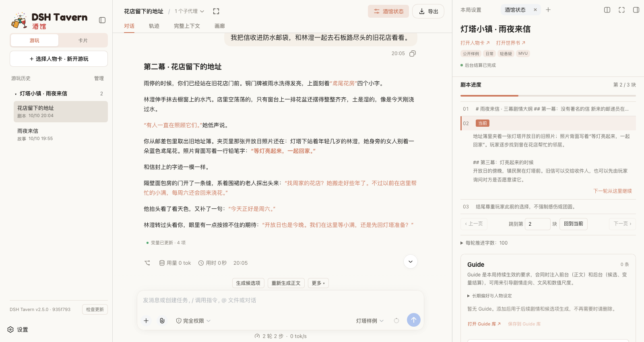Switch to the 轨迹 tab
Screen dimensions: 644x342
tap(154, 26)
